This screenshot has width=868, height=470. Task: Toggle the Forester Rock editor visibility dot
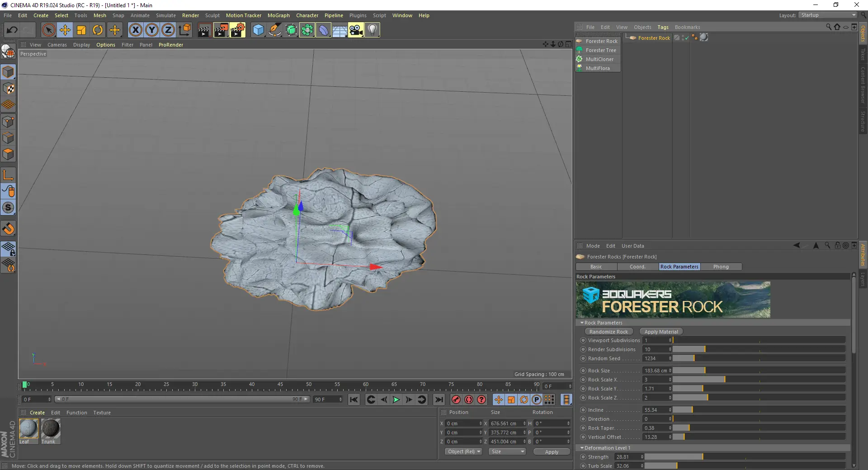683,36
